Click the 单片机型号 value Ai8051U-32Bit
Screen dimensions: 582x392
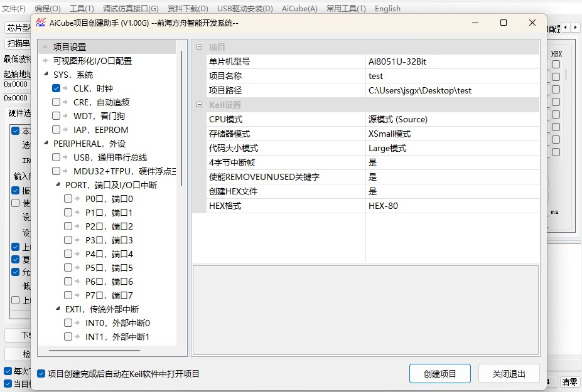pos(453,61)
